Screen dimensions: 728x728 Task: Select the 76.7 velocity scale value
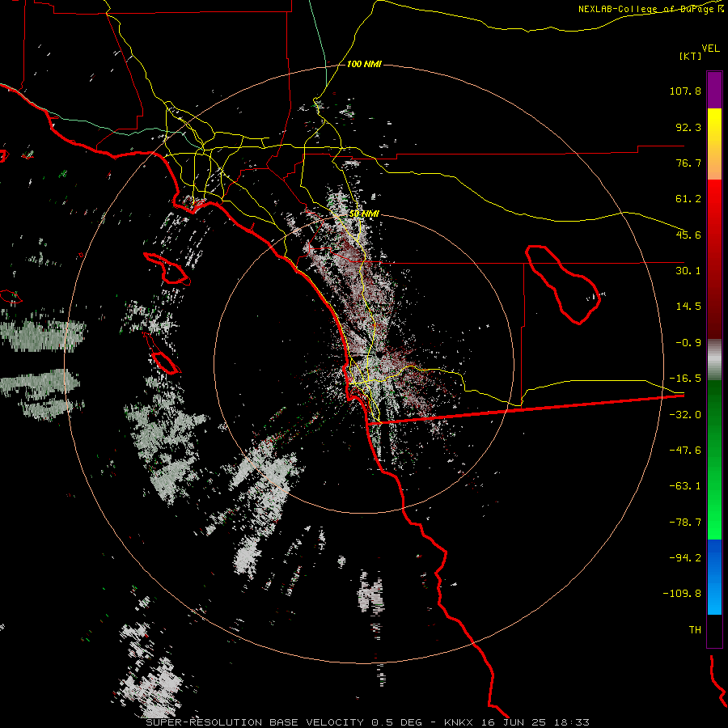point(688,163)
